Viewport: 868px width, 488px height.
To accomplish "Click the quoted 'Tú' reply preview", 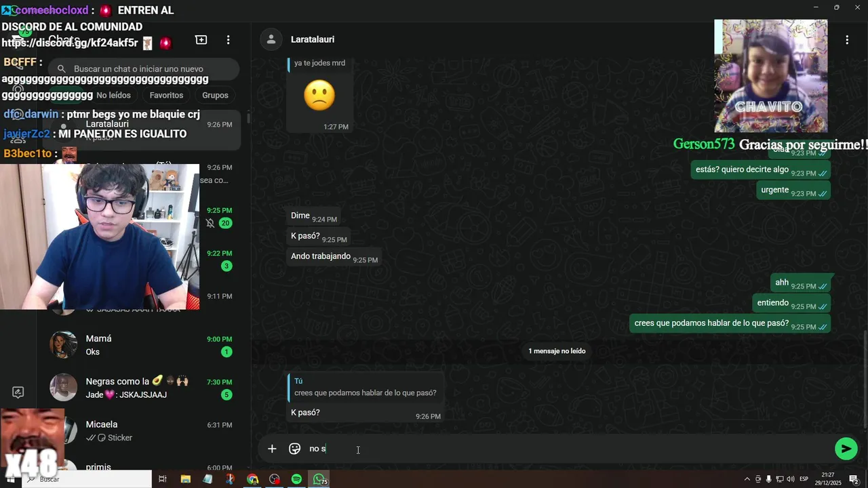I will (366, 387).
